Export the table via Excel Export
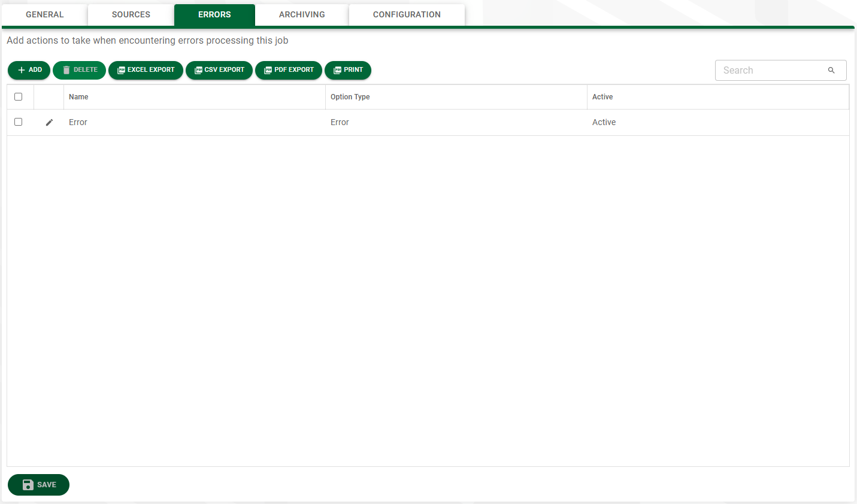 point(146,70)
